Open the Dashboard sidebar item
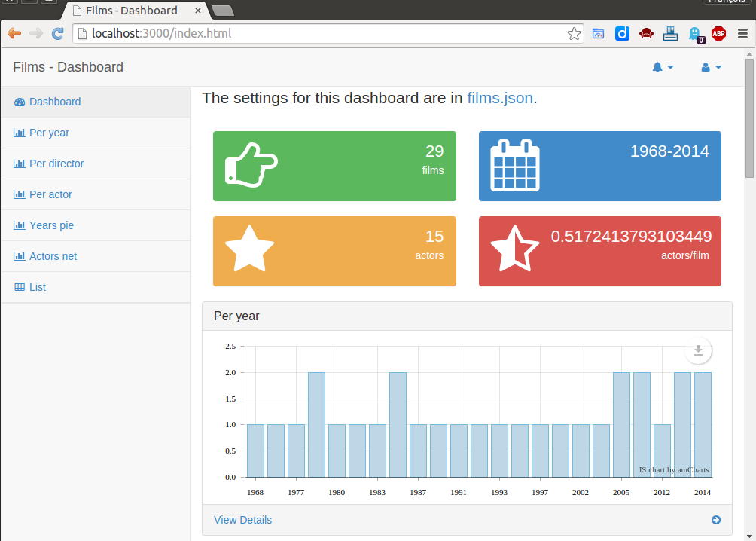Viewport: 756px width, 541px height. click(x=96, y=102)
